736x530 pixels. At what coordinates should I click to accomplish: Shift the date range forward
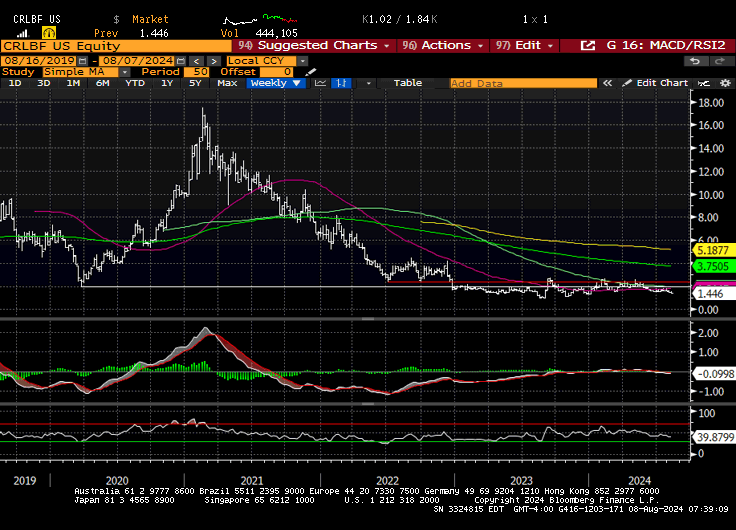point(214,61)
